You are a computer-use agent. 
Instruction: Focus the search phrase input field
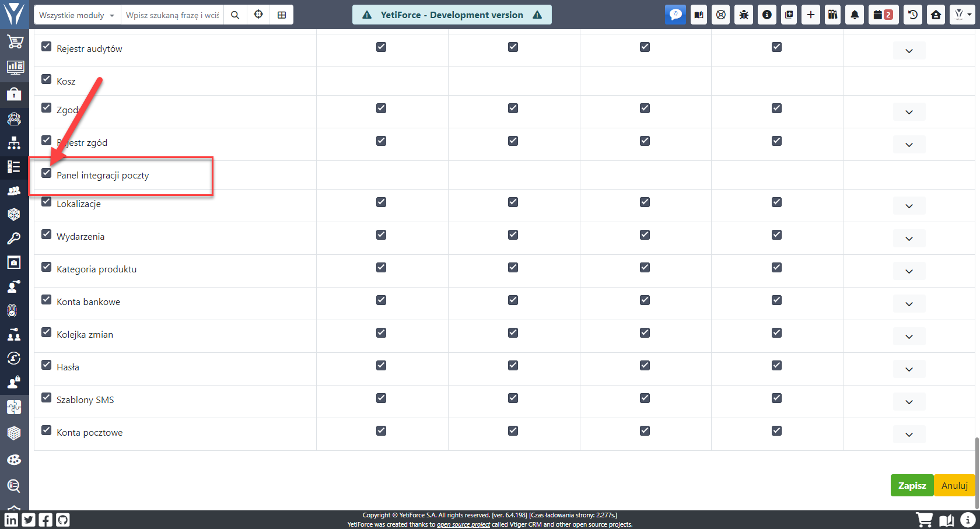point(172,15)
